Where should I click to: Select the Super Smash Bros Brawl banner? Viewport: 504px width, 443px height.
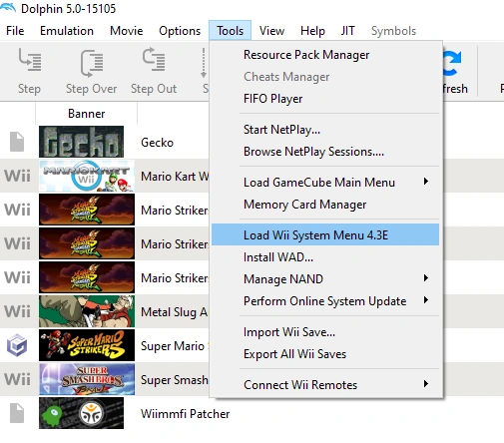click(x=87, y=379)
